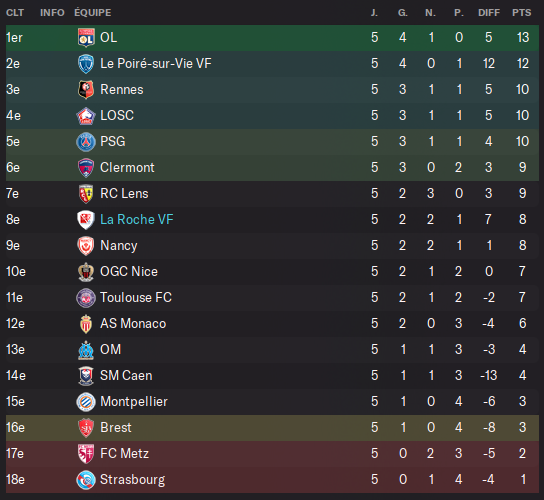Click the LOSC club badge
This screenshot has height=500, width=544.
point(86,116)
